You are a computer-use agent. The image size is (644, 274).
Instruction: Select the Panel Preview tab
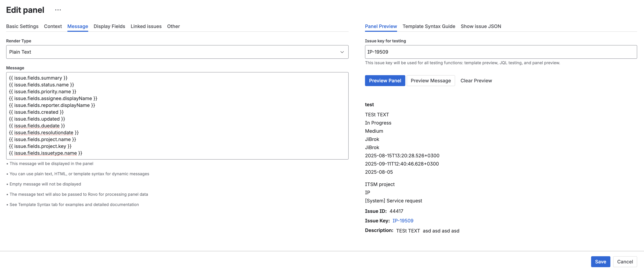click(x=381, y=26)
